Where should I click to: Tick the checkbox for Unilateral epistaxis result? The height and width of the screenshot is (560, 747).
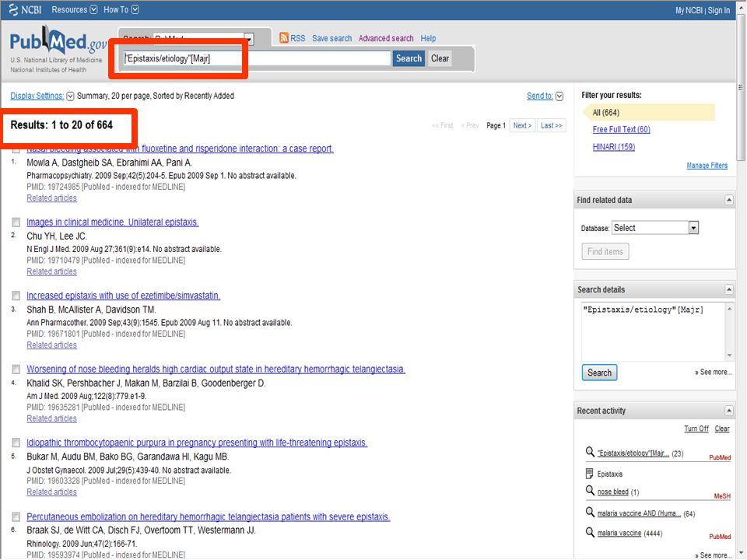click(x=16, y=222)
